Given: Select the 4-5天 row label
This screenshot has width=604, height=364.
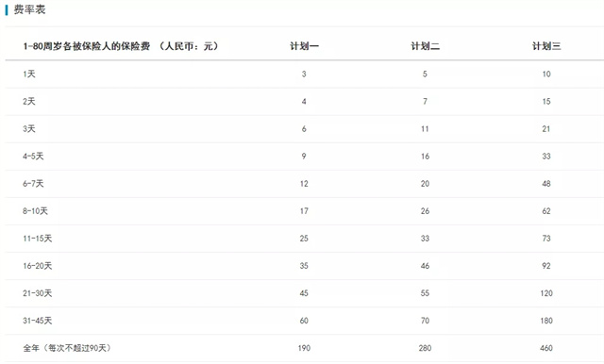Looking at the screenshot, I should 33,156.
